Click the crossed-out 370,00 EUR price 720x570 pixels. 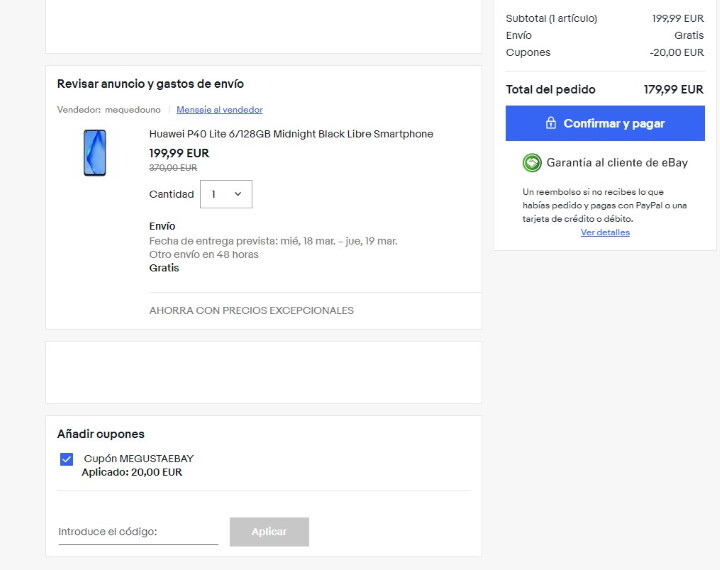tap(173, 168)
